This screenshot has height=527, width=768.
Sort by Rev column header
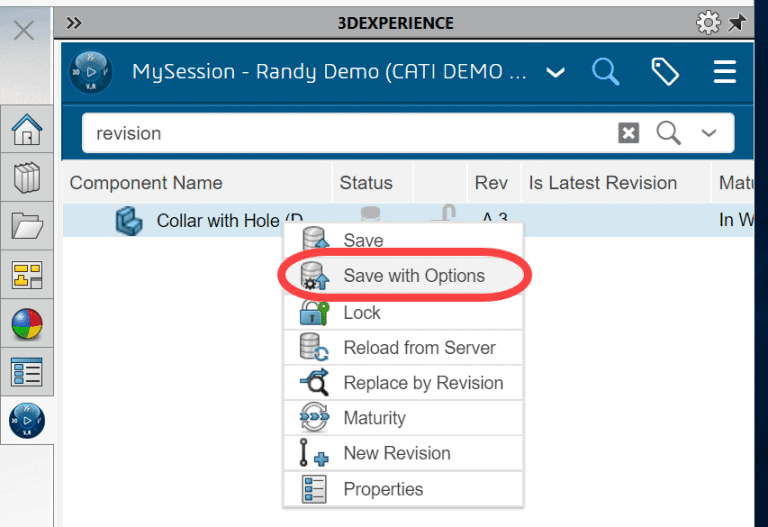point(491,183)
